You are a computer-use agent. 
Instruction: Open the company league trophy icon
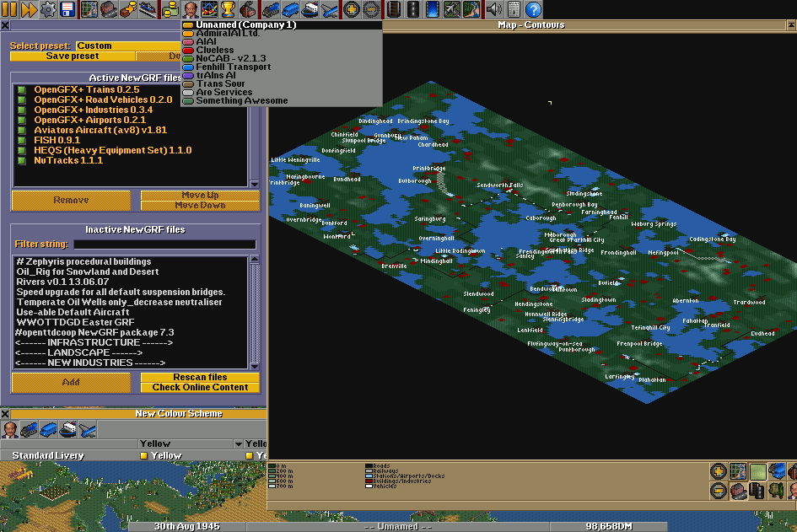pos(229,9)
